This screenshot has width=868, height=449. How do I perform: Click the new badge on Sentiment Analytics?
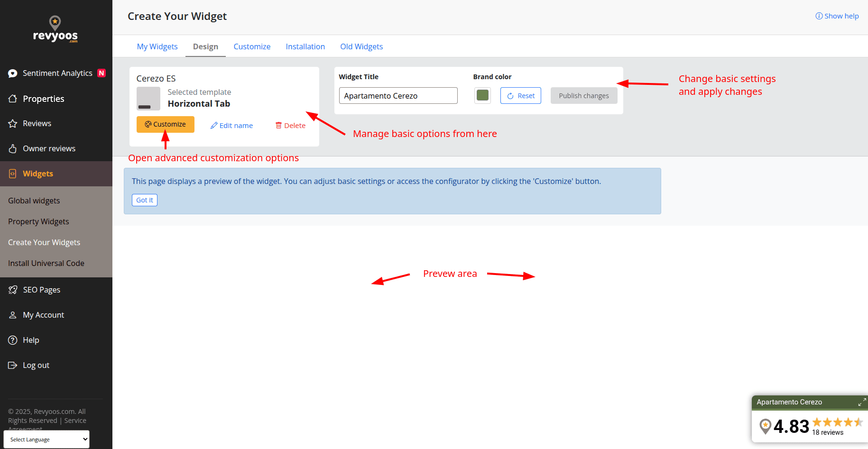tap(102, 73)
